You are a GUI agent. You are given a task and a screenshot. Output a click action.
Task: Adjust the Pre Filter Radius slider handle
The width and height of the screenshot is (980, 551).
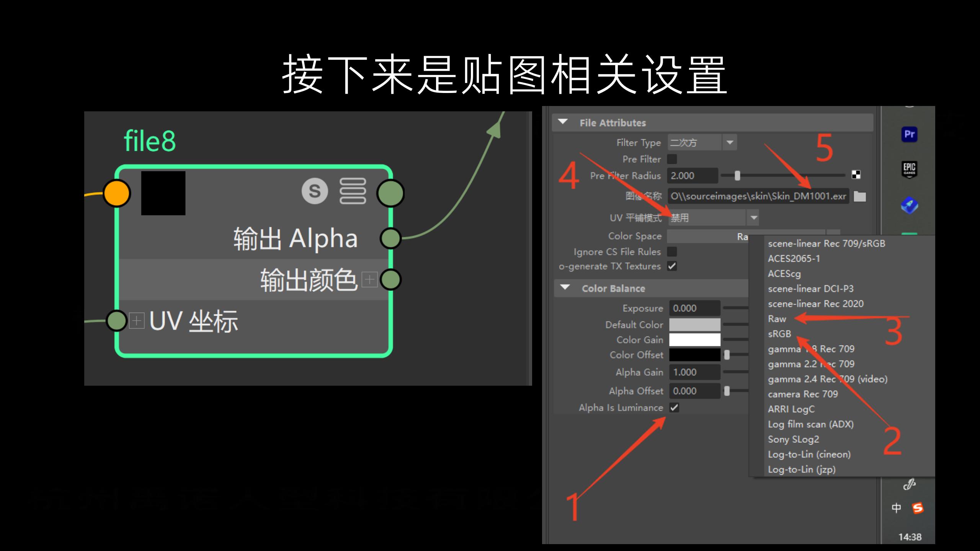pos(737,176)
